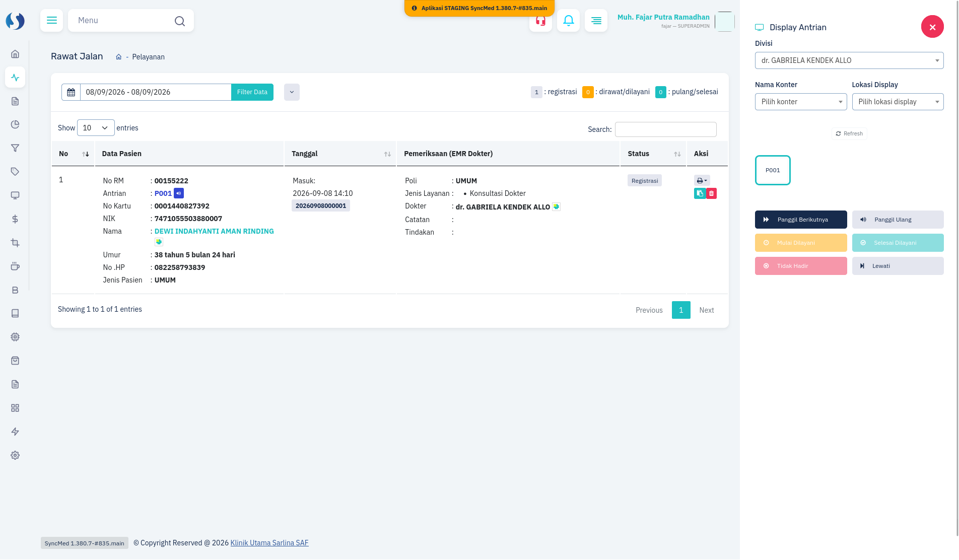Open the Divisi dropdown dr. GABRIELA KENDEK ALLO

[849, 60]
